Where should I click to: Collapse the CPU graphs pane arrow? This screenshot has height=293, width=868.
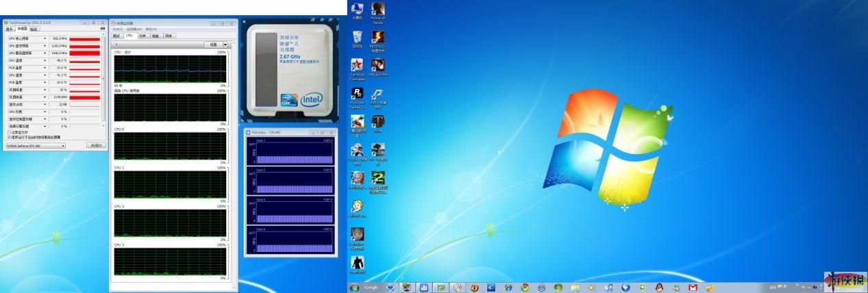[116, 44]
